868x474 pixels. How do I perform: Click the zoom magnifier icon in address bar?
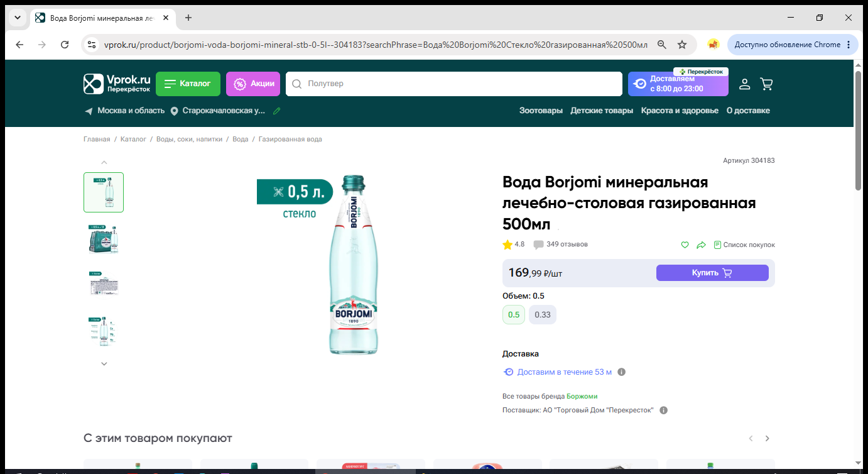pos(661,45)
